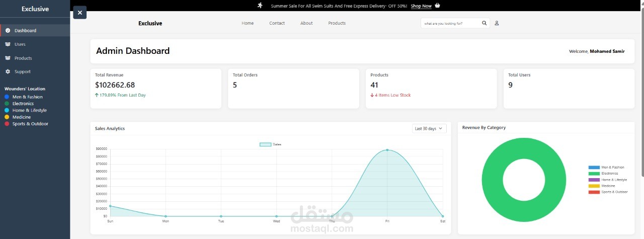Click the Exclusive logo in the navbar

tap(150, 23)
